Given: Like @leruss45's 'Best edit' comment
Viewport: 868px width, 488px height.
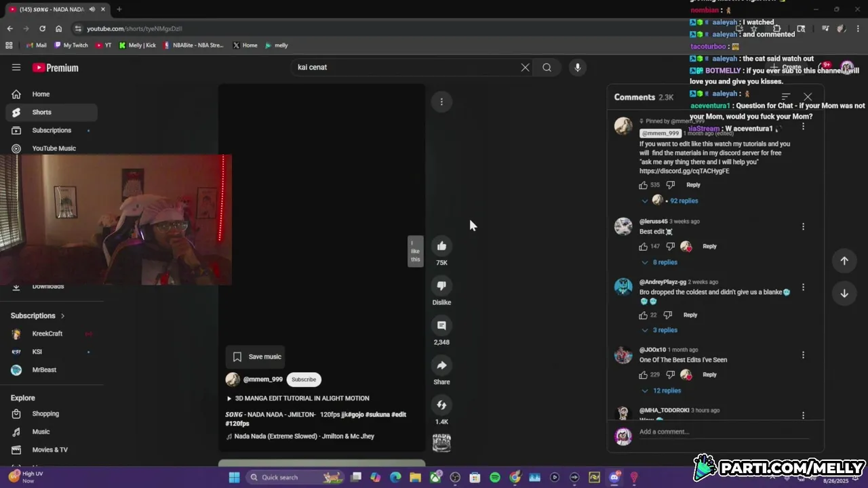Looking at the screenshot, I should [644, 247].
